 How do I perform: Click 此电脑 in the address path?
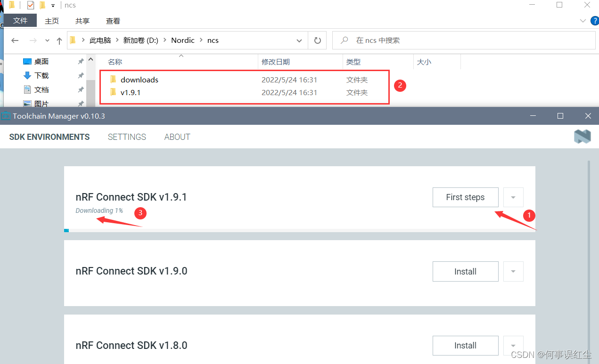(100, 40)
